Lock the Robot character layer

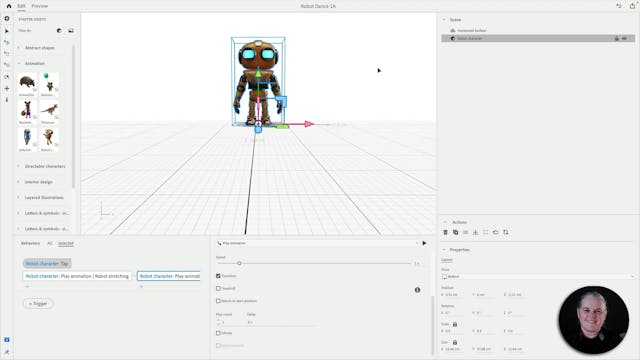point(617,38)
